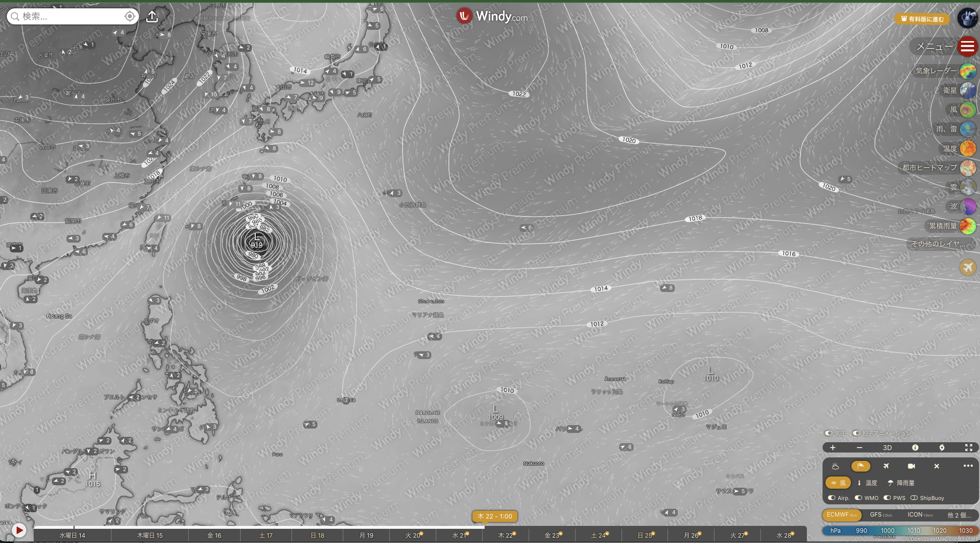Switch to the GFS model
The height and width of the screenshot is (543, 980).
click(x=881, y=515)
